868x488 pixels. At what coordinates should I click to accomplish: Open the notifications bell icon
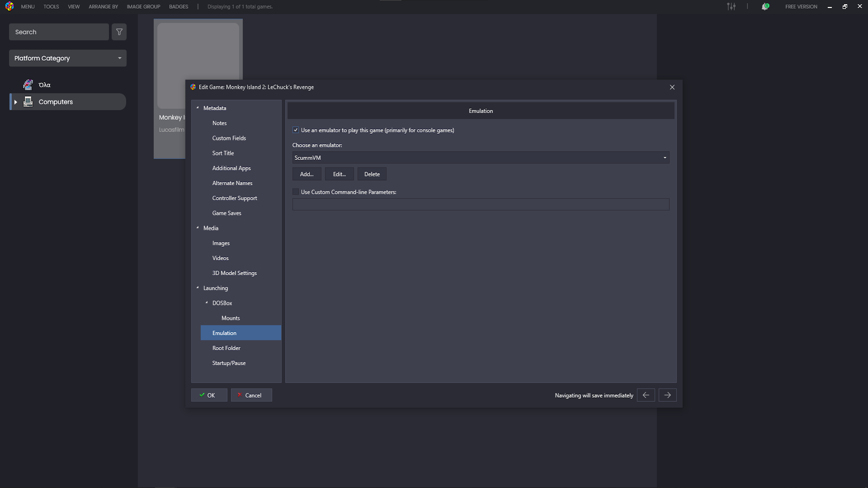coord(765,7)
